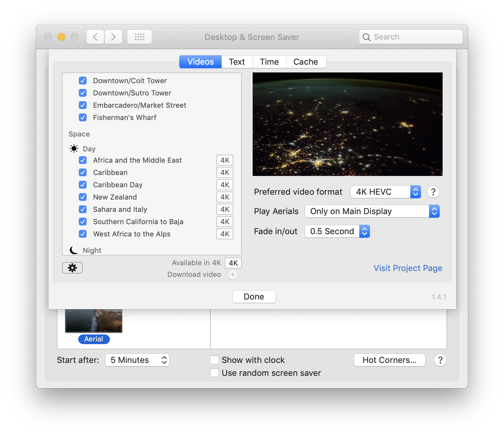
Task: Click 4K badge for Africa and the Middle East
Action: click(225, 160)
